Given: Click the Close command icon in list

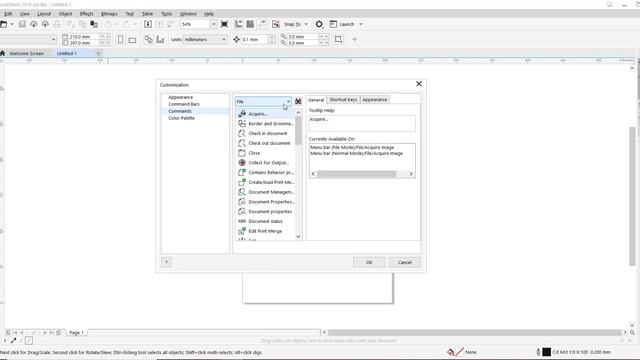Looking at the screenshot, I should (x=242, y=153).
